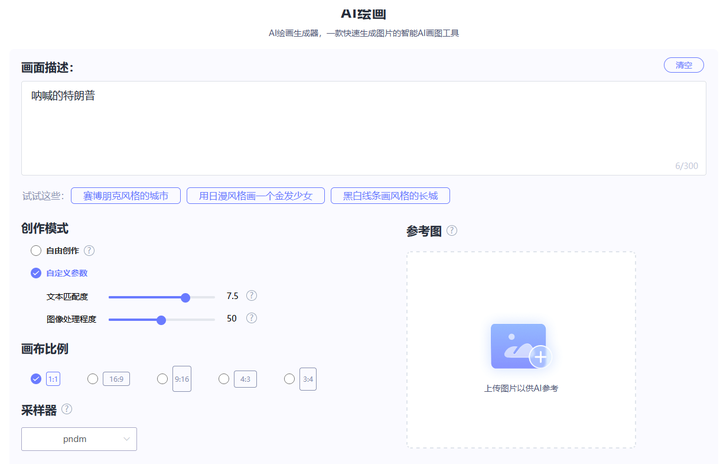Click the sampler dropdown chevron arrow
The width and height of the screenshot is (720, 464).
[x=126, y=439]
